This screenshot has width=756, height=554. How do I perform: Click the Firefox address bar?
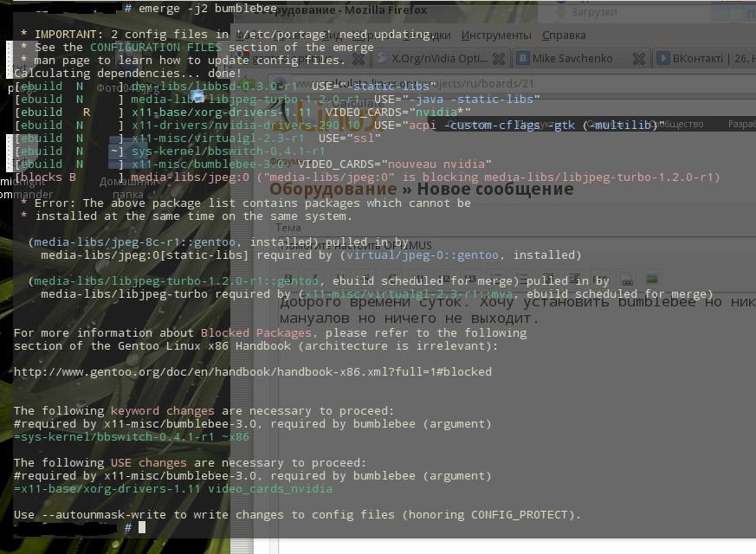[512, 83]
